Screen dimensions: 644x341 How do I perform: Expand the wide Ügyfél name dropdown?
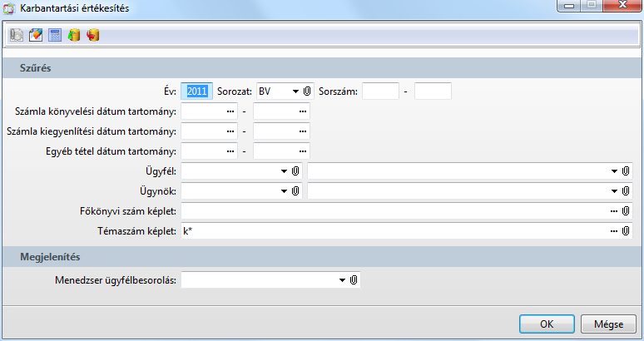click(x=614, y=171)
